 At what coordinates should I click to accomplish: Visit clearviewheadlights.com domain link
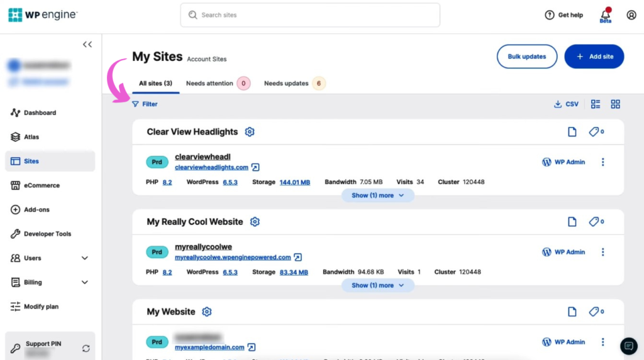pos(211,168)
